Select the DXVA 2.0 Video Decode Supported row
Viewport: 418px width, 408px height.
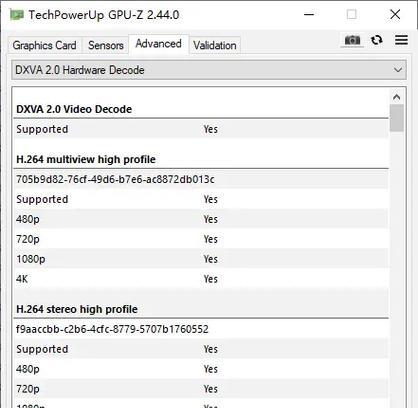click(201, 129)
